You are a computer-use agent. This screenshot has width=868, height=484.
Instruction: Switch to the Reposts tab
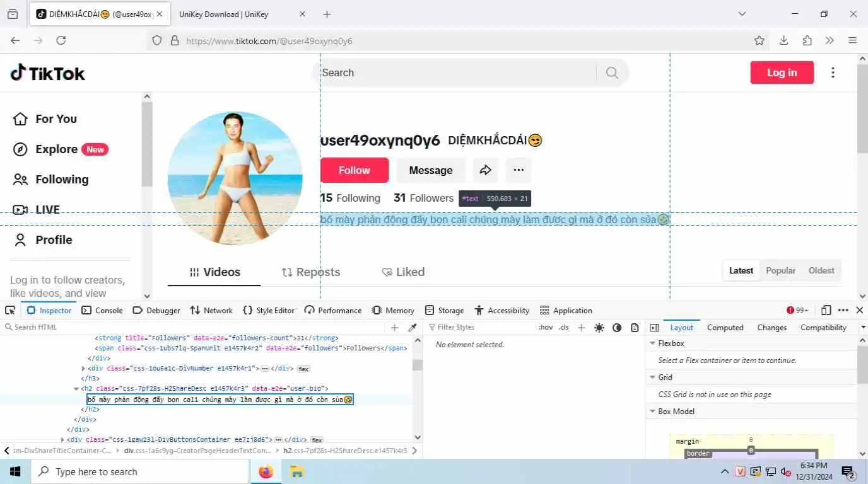[x=311, y=272]
